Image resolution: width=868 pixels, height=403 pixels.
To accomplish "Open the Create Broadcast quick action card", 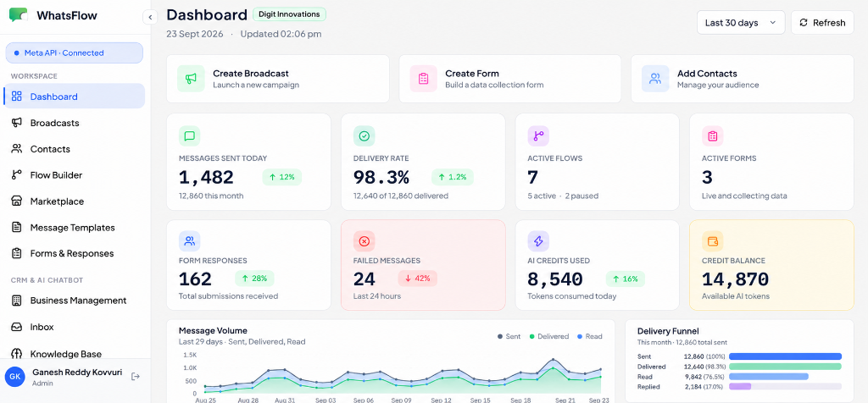I will [x=278, y=79].
